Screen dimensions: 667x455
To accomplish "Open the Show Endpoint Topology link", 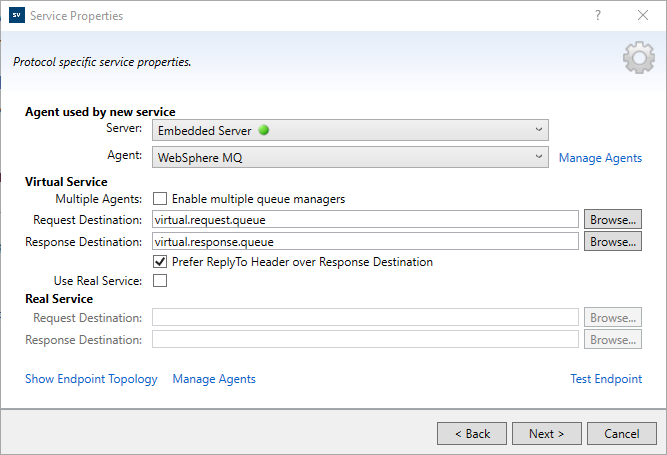I will click(91, 379).
